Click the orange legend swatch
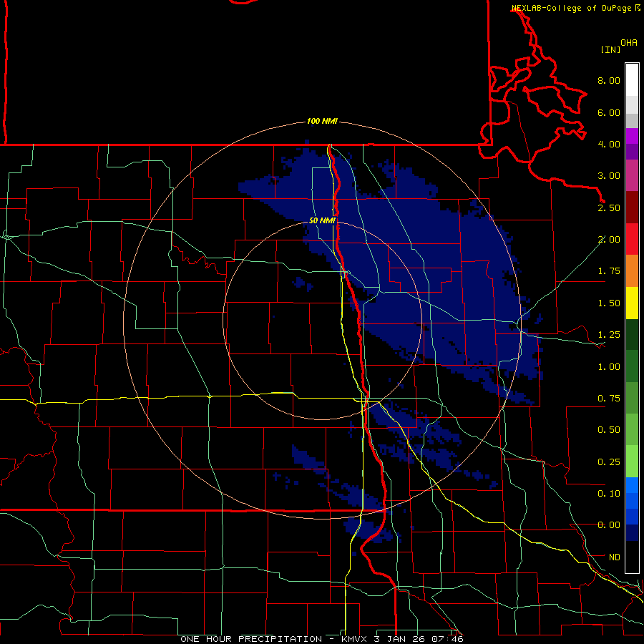 tap(632, 270)
